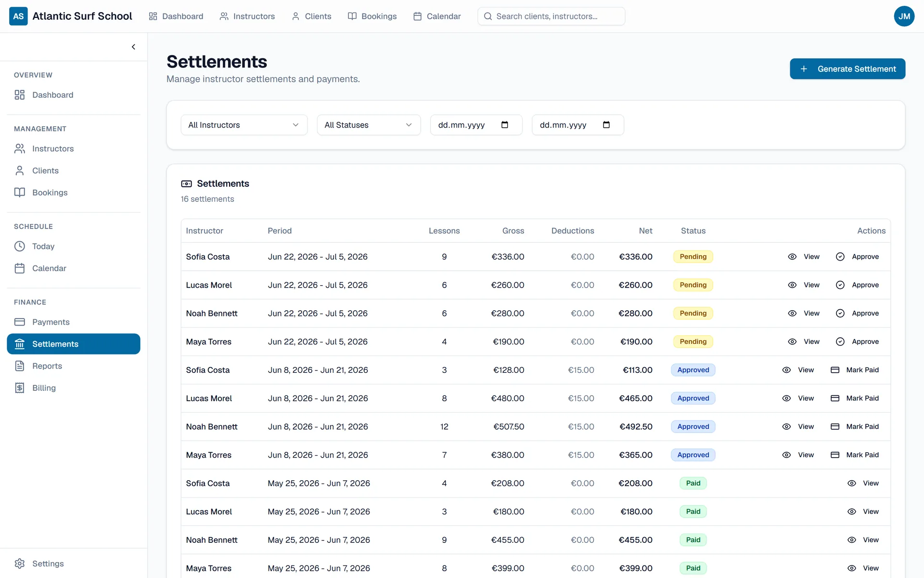The image size is (924, 578).
Task: Click the Approved badge for Lucas Morel
Action: point(693,398)
